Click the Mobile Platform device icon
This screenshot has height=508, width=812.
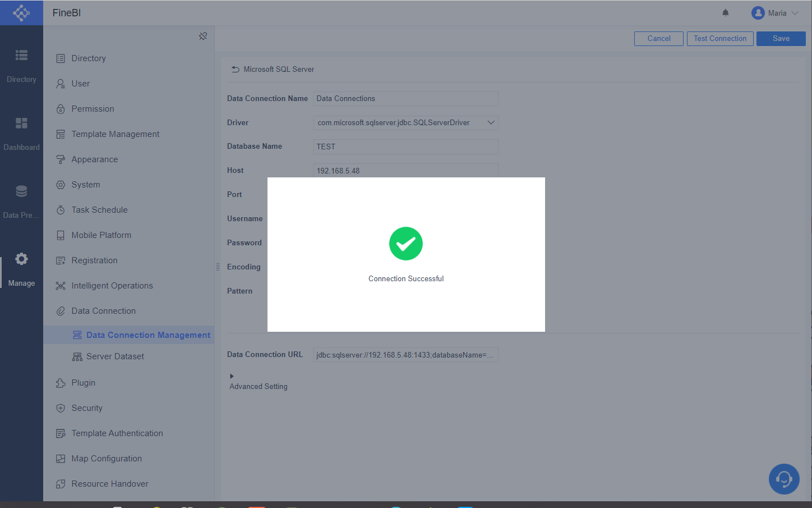pos(61,235)
